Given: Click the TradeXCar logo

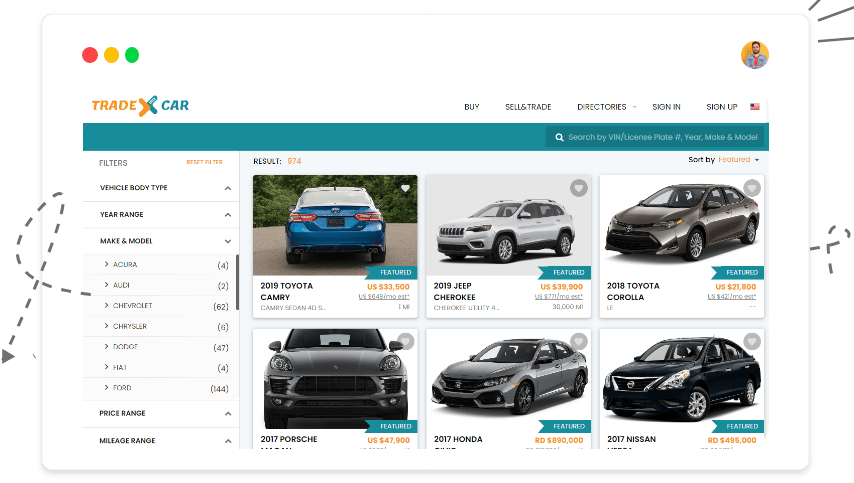Looking at the screenshot, I should coord(140,105).
